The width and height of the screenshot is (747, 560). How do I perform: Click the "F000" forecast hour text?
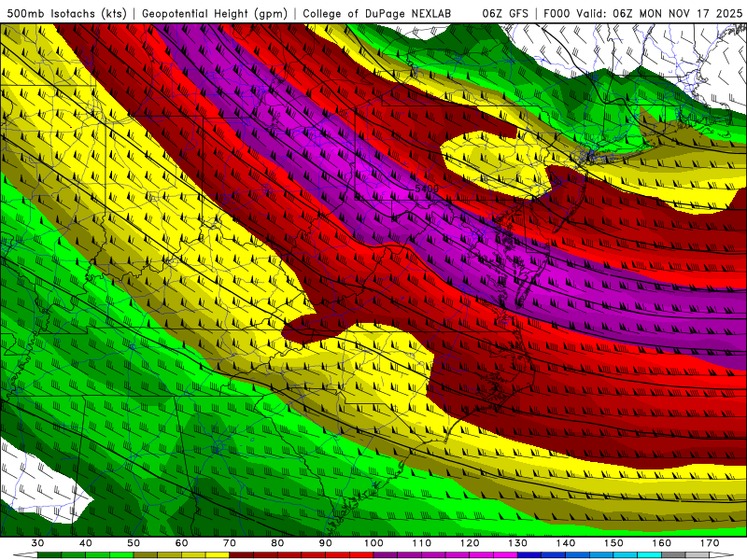click(x=557, y=13)
